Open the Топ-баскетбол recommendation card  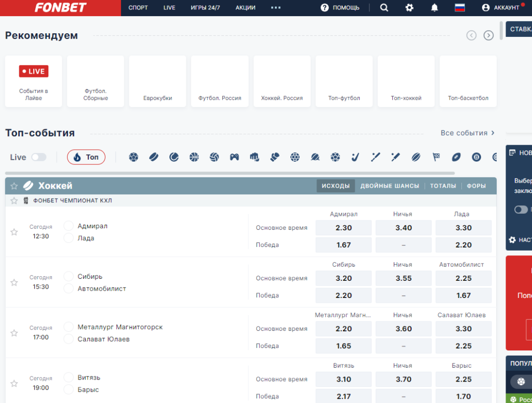click(x=468, y=82)
